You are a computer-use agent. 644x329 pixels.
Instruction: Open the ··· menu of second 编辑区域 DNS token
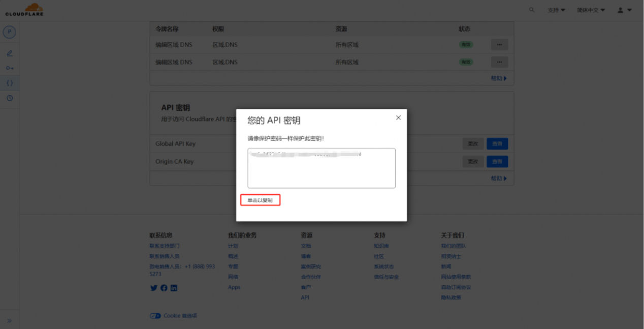[x=499, y=62]
